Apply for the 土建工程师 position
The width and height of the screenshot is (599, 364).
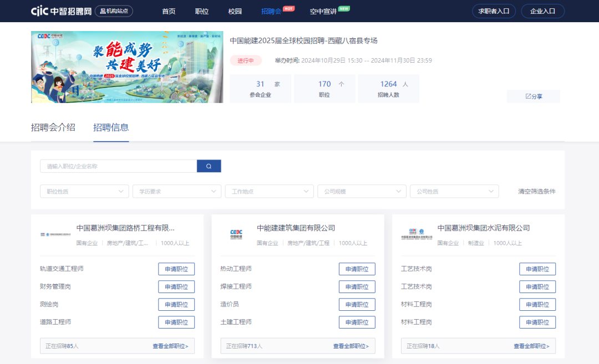pos(357,322)
